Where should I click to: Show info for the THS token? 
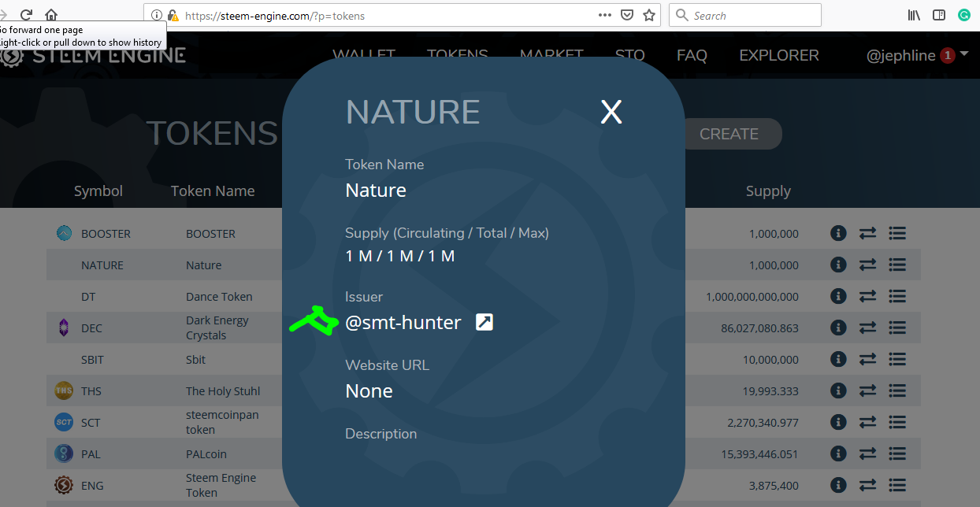[x=839, y=390]
